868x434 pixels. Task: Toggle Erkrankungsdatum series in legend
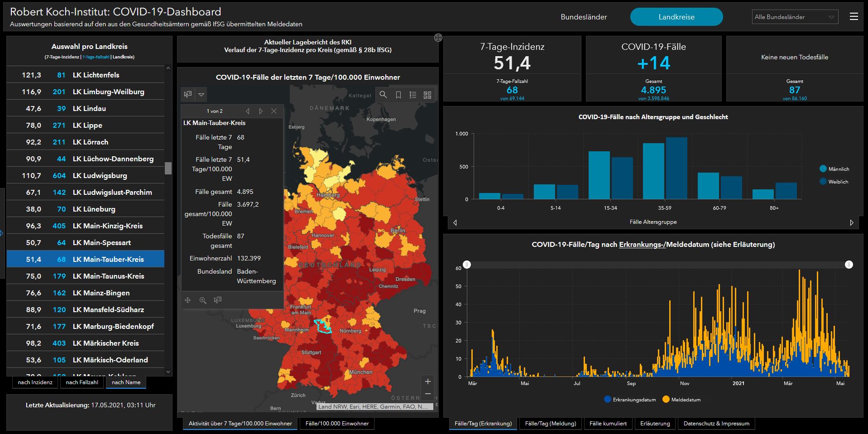click(x=630, y=400)
